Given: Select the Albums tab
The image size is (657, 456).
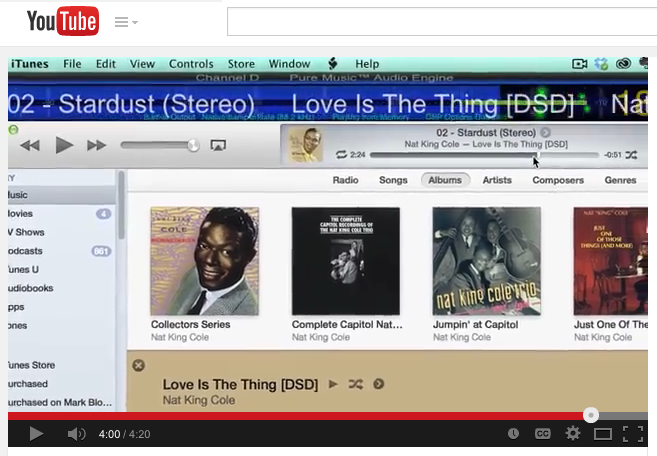Looking at the screenshot, I should (x=445, y=180).
